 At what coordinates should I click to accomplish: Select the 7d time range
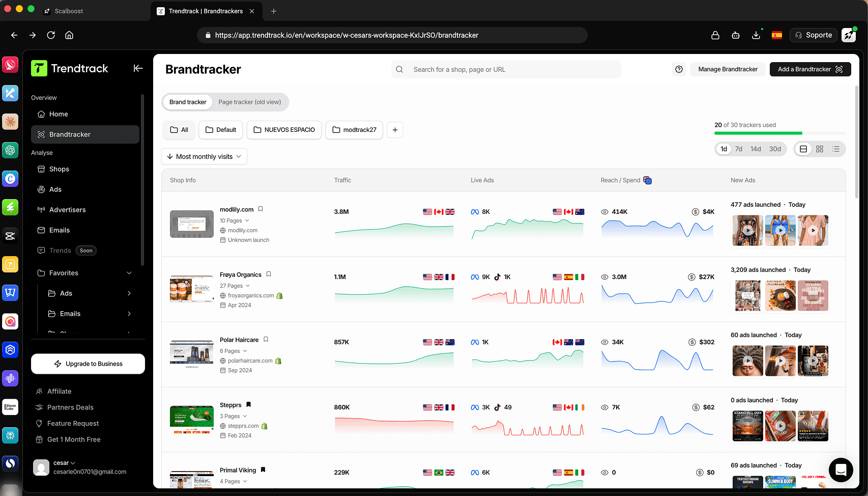click(738, 149)
